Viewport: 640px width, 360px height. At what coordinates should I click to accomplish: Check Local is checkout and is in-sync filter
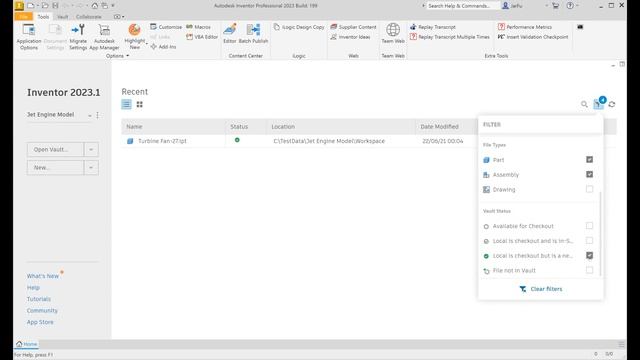[x=589, y=240]
